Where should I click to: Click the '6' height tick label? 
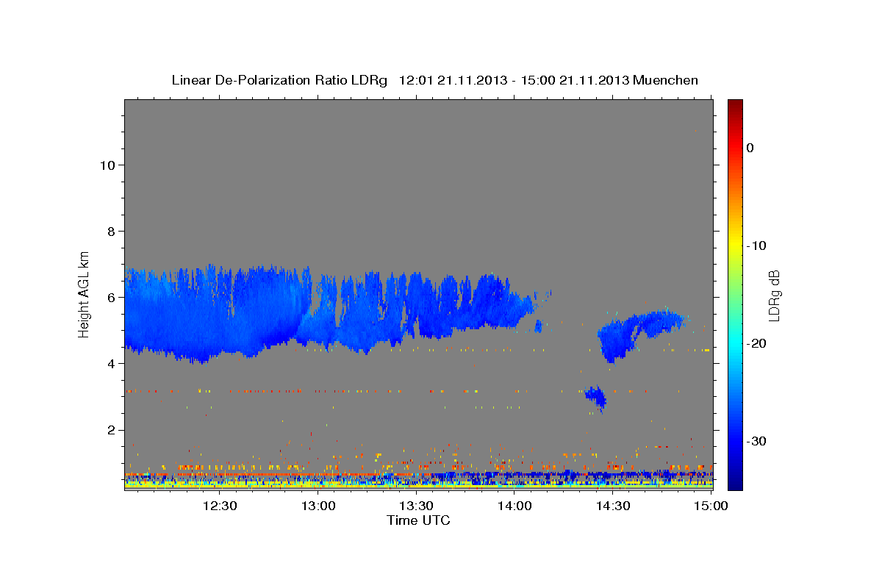111,298
